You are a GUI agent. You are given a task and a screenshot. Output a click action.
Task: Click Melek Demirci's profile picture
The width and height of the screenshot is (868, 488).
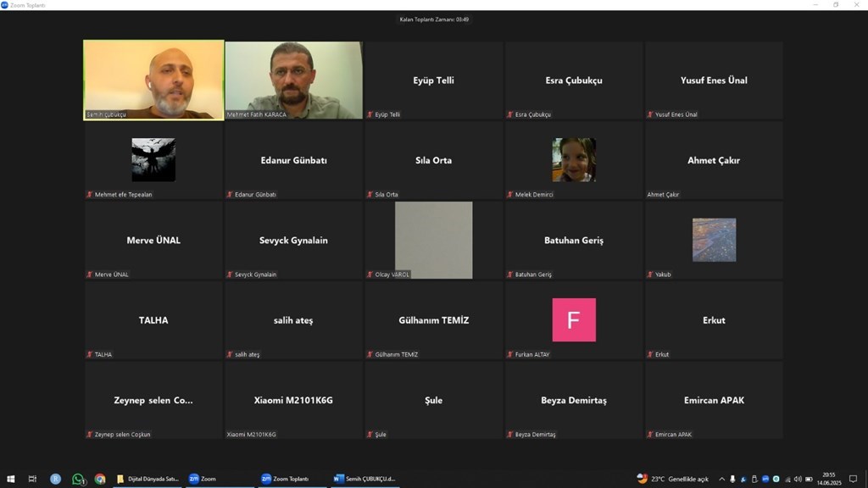(574, 159)
